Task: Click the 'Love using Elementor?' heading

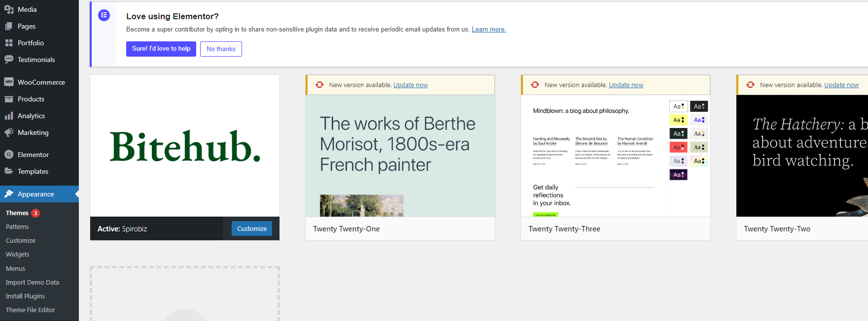Action: (x=173, y=16)
